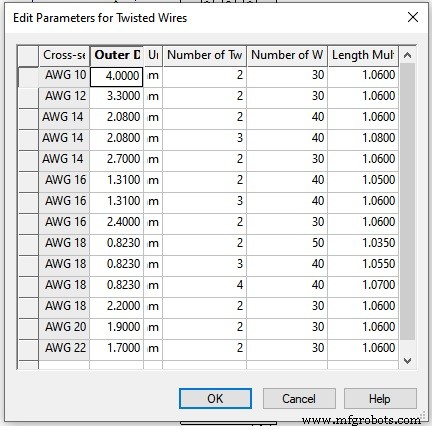The image size is (432, 430).
Task: Click the OK button
Action: pos(215,398)
